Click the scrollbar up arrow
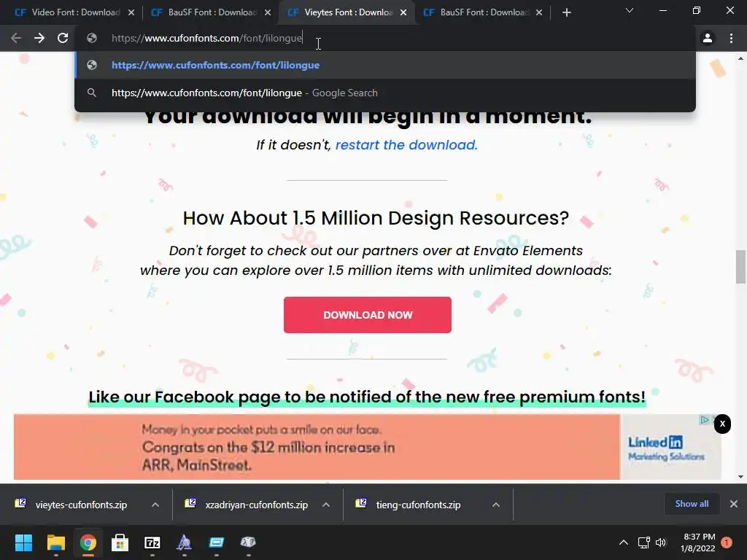This screenshot has height=560, width=747. coord(740,58)
